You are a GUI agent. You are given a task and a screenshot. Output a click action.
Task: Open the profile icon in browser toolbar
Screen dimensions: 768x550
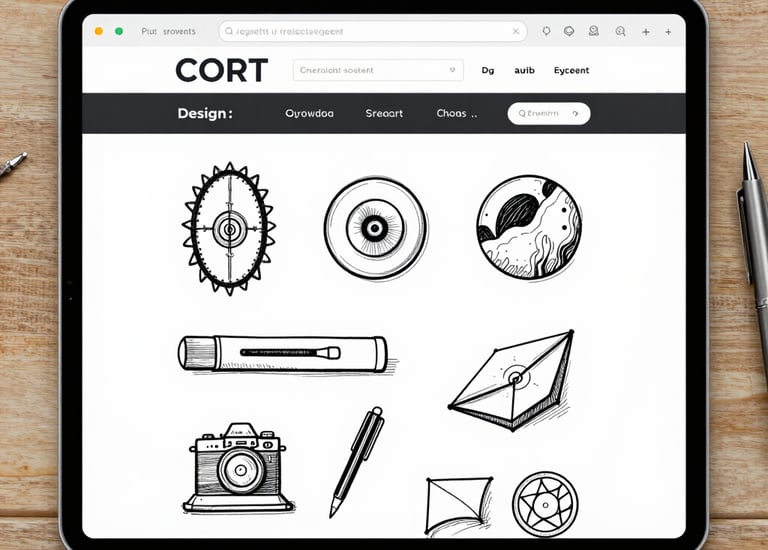594,31
